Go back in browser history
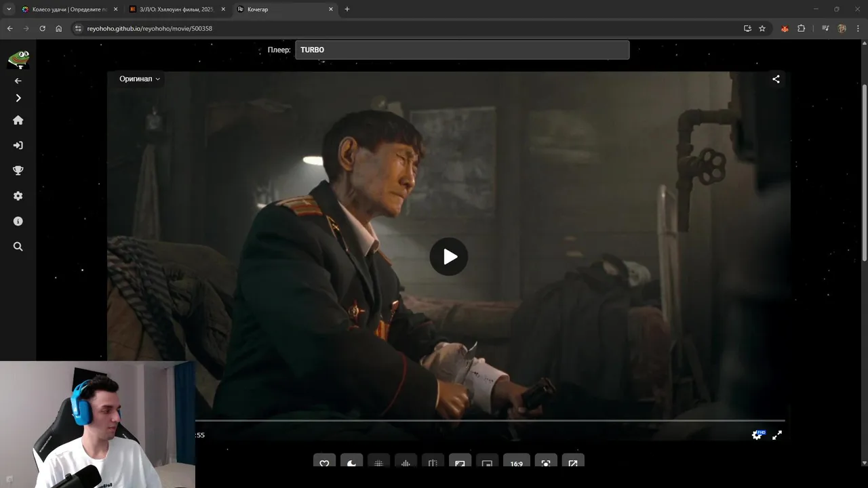This screenshot has height=488, width=868. (x=9, y=28)
